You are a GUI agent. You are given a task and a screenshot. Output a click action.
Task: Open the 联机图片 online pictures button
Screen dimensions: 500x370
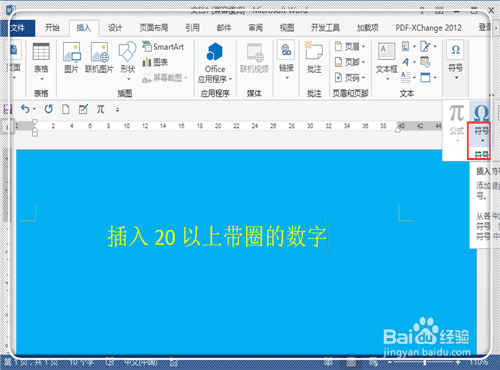point(99,58)
